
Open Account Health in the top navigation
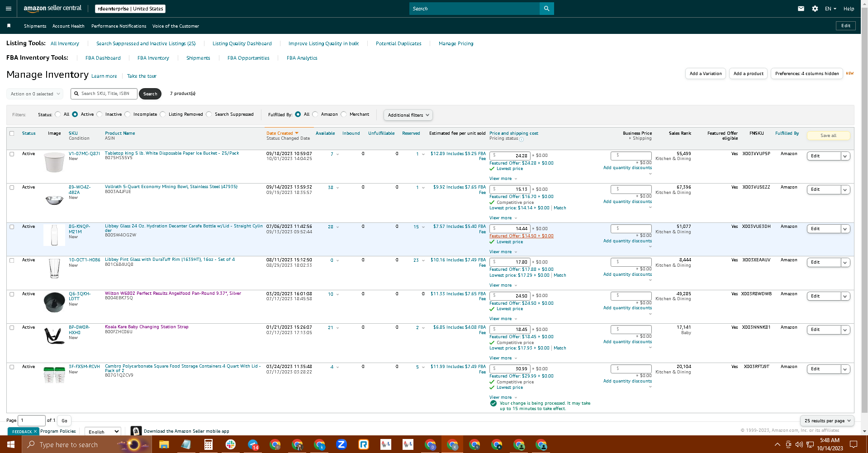68,26
